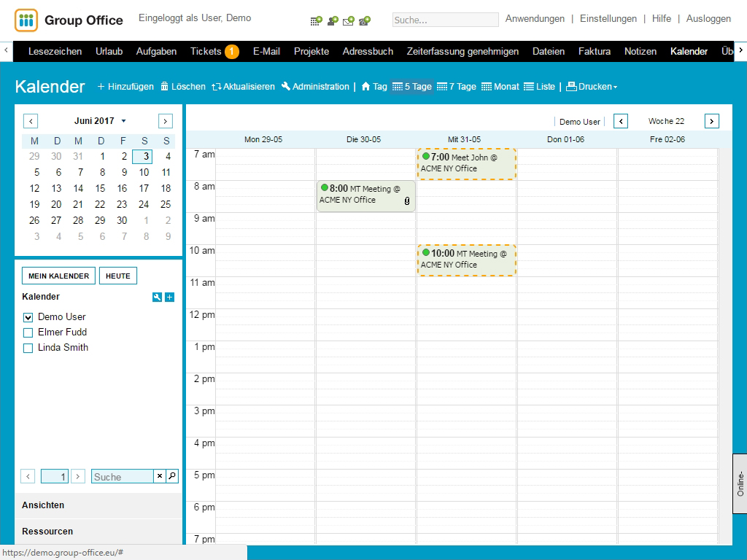Enable the Elmer Fudd calendar checkbox

(28, 332)
